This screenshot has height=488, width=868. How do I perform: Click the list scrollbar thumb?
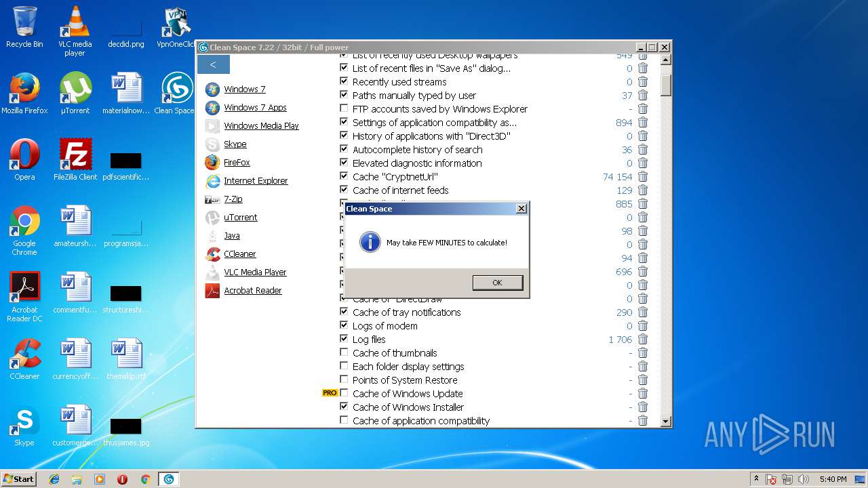(x=666, y=85)
